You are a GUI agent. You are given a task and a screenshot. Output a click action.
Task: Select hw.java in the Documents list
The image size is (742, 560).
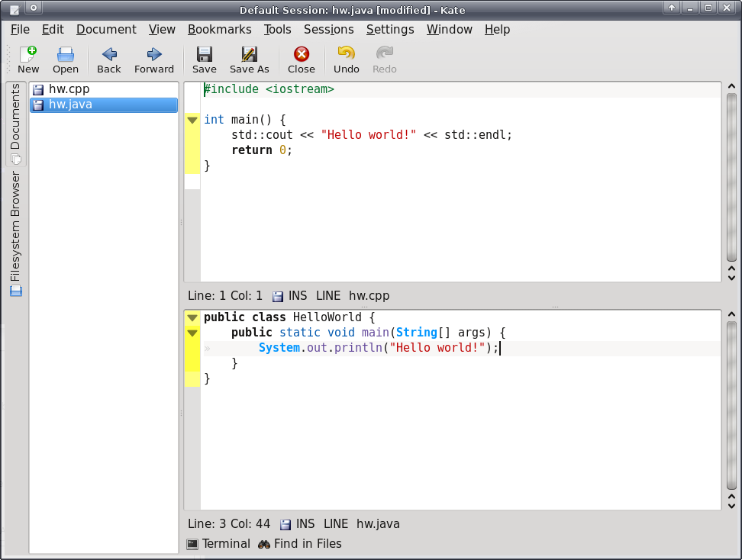coord(104,105)
